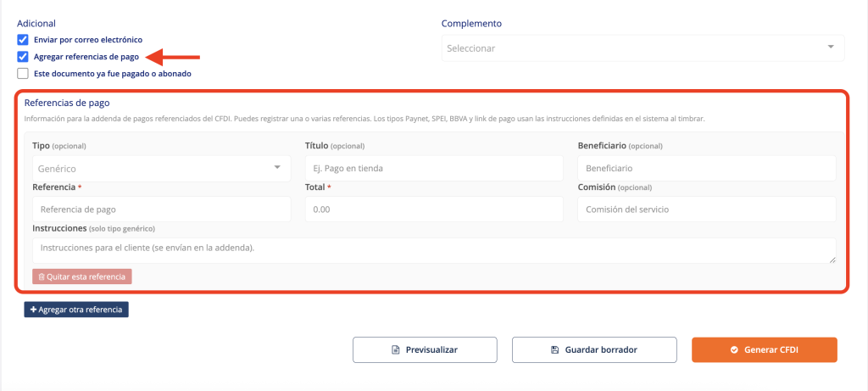Click the Instrucciones textarea resize handle
Viewport: 868px width, 391px height.
pos(832,260)
